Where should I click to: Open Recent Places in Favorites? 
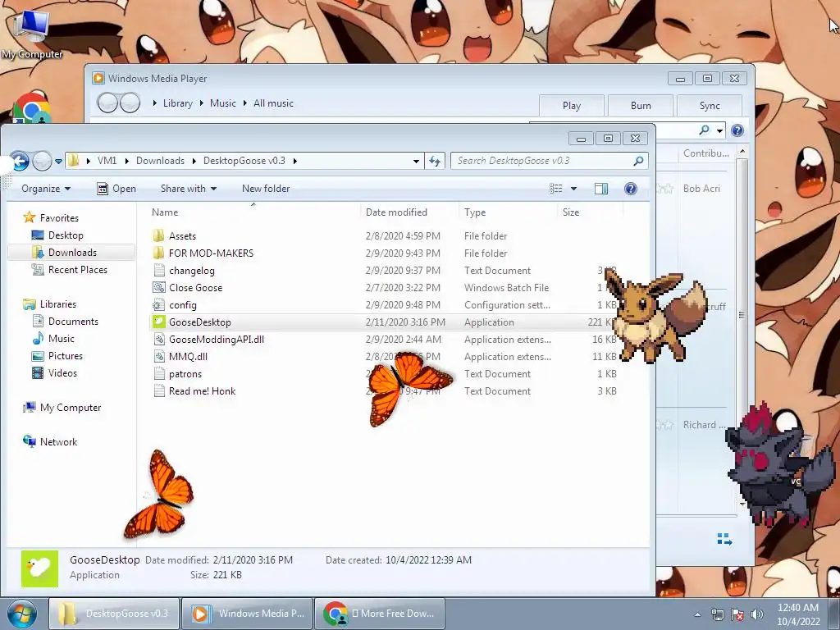point(77,269)
